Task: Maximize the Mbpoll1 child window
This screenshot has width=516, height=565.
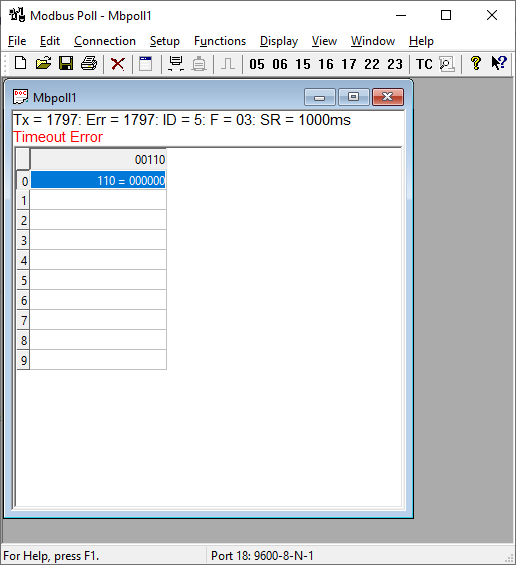Action: click(353, 97)
